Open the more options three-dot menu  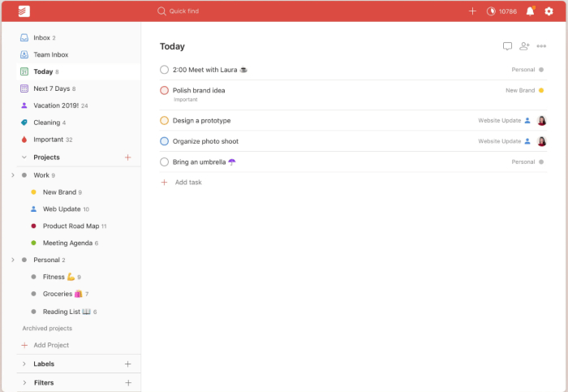[x=541, y=46]
